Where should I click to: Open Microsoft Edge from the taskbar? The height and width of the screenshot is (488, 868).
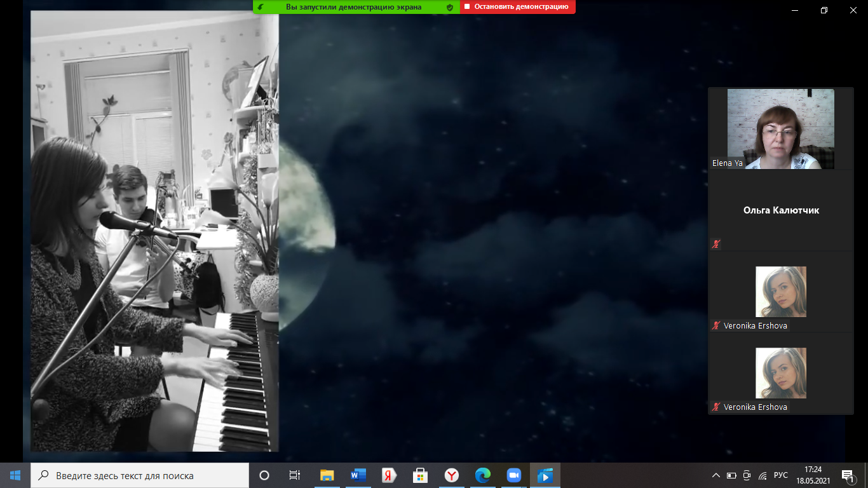(x=483, y=475)
